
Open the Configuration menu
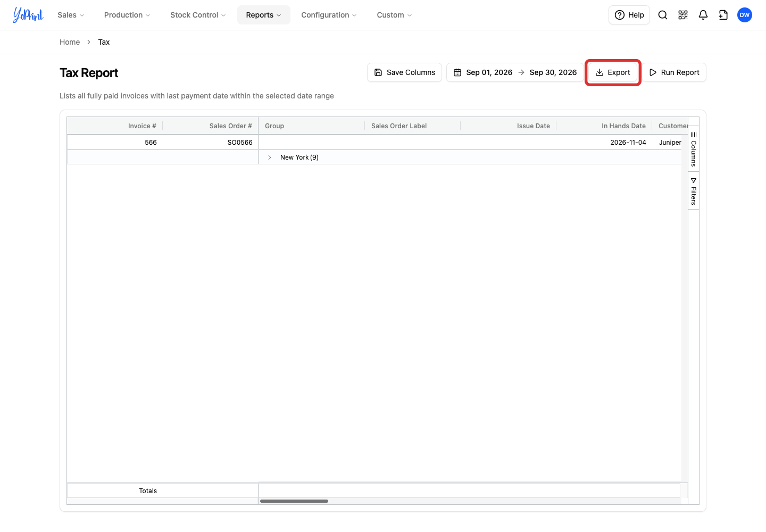[x=329, y=15]
